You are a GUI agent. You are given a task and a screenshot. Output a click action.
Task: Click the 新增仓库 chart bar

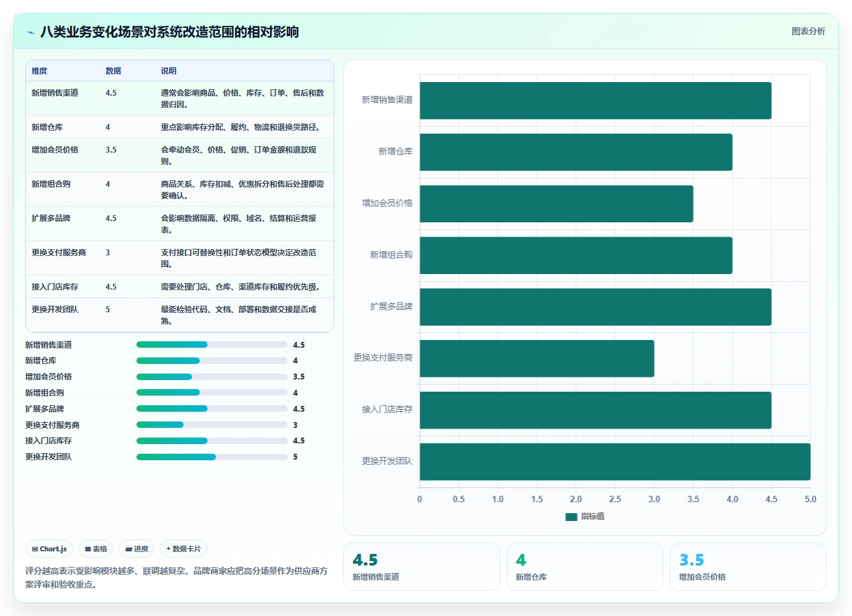point(576,152)
